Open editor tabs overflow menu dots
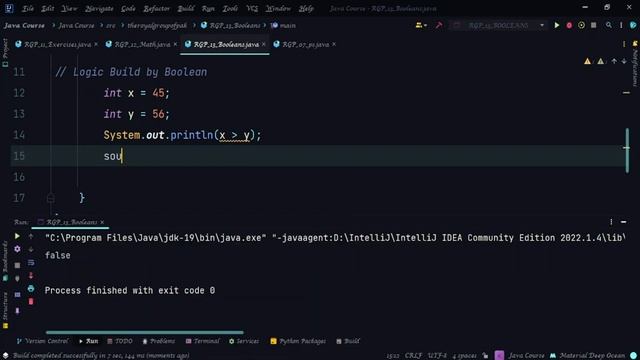640x360 pixels. 624,44
